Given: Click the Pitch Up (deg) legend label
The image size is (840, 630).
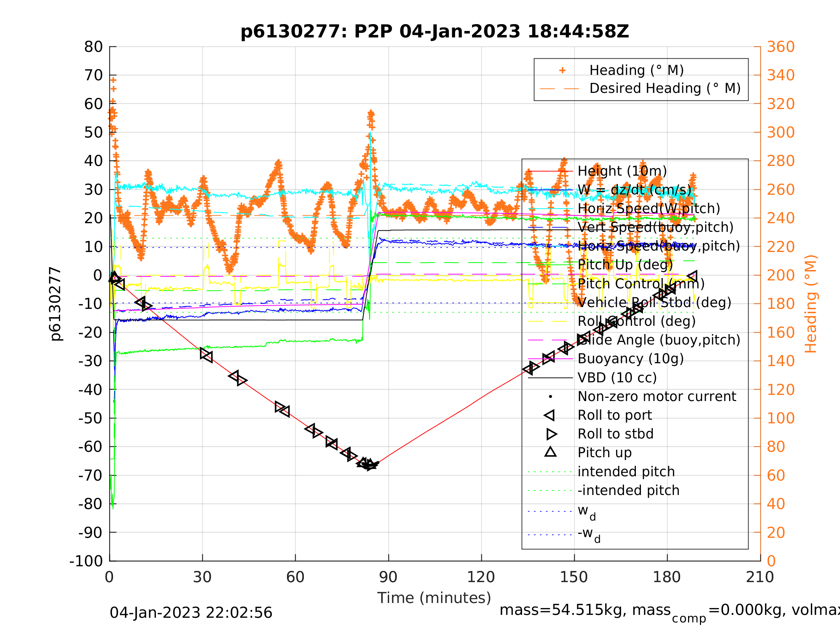Looking at the screenshot, I should (x=625, y=265).
